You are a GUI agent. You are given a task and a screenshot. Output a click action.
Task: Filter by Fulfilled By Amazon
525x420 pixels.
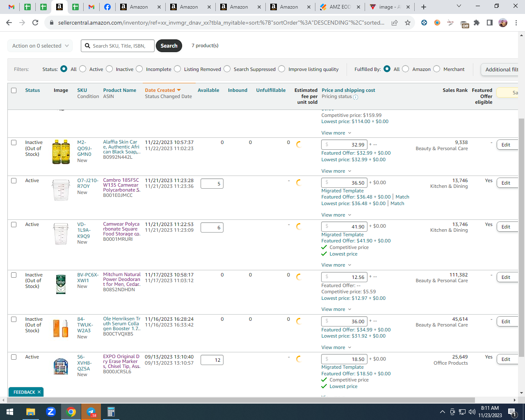click(406, 69)
